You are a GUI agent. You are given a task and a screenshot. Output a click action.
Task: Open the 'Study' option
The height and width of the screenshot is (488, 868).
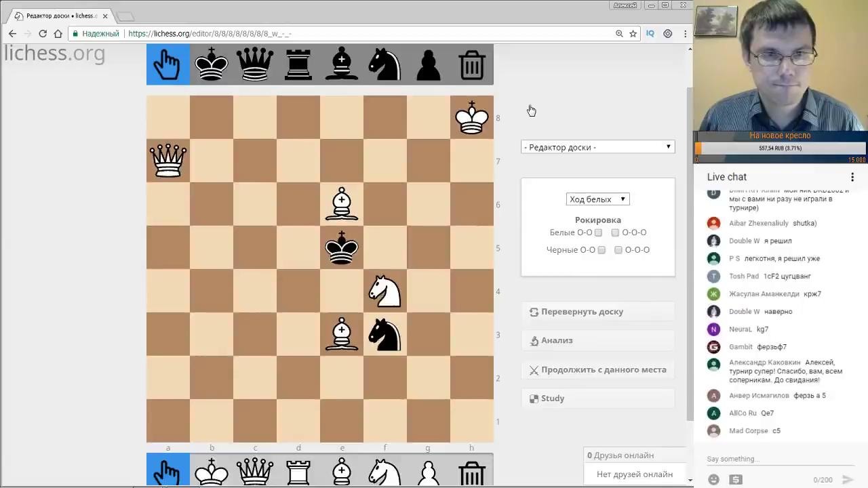click(552, 399)
